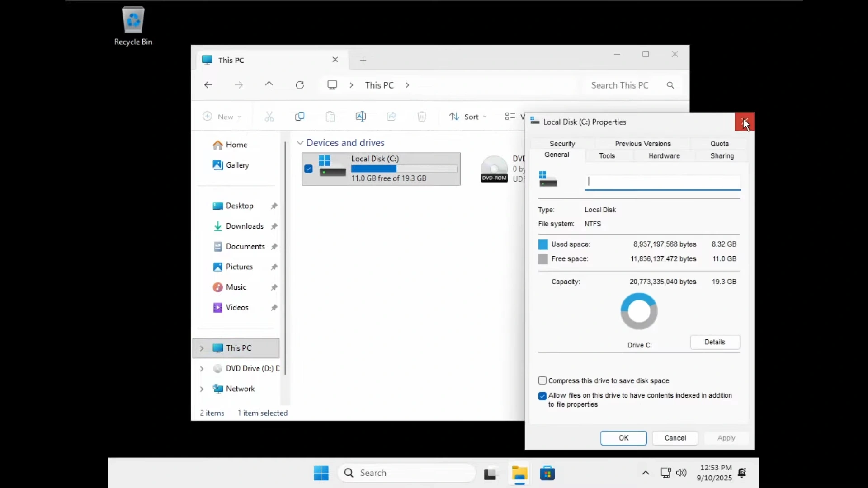Click the Delete trash icon in toolbar
The height and width of the screenshot is (488, 868).
pyautogui.click(x=422, y=117)
